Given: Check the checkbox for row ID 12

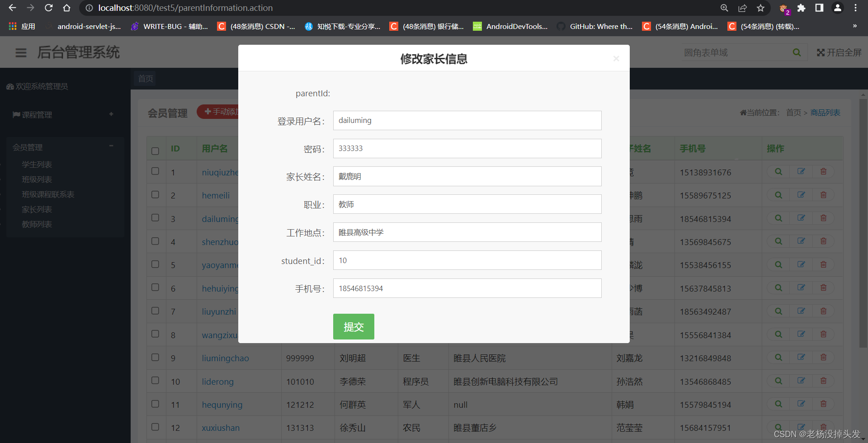Looking at the screenshot, I should (x=155, y=427).
